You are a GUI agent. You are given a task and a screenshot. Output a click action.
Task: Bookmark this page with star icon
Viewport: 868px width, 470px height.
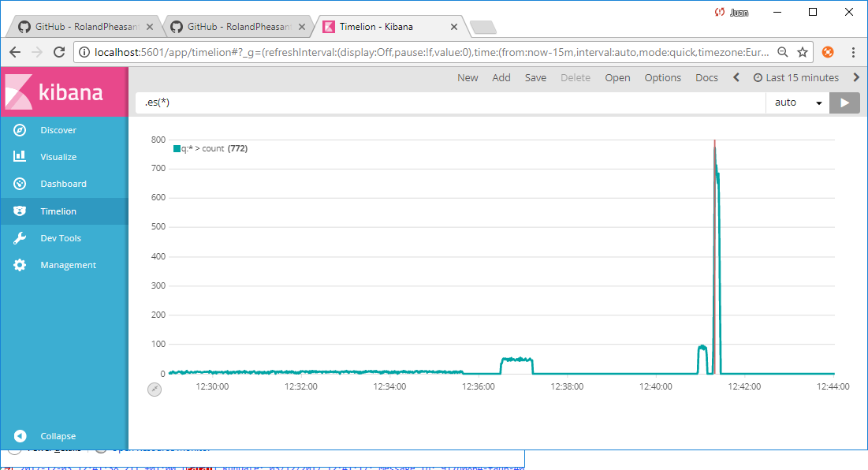point(802,52)
